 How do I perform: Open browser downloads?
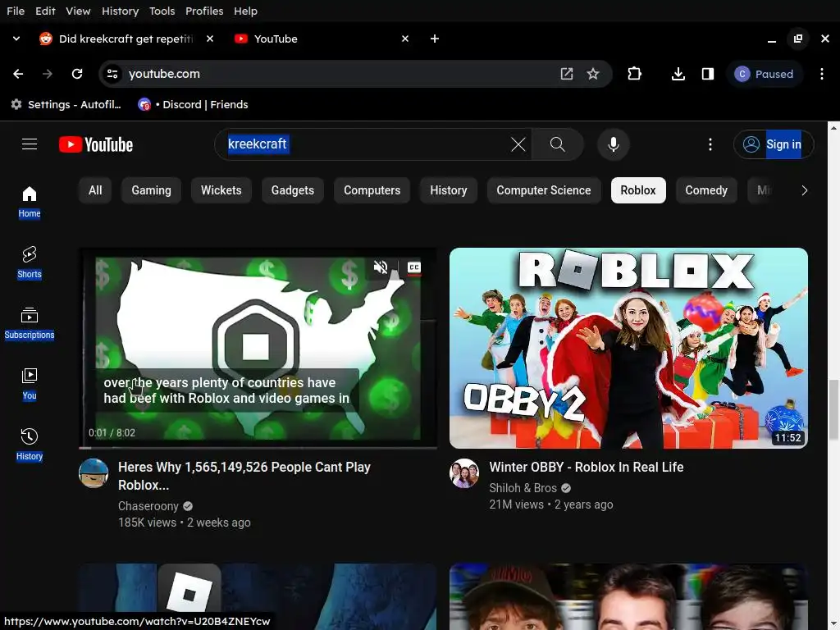coord(678,74)
